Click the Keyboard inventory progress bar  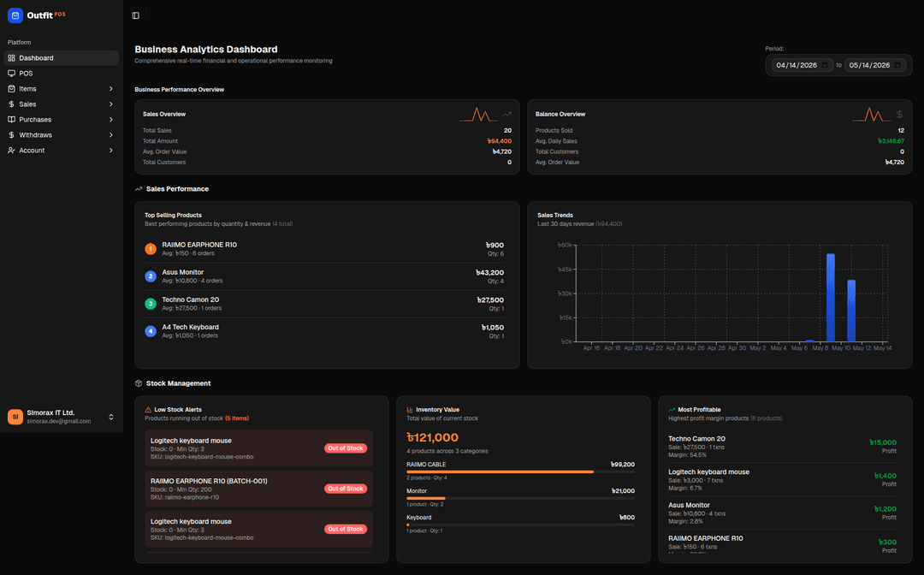coord(520,525)
